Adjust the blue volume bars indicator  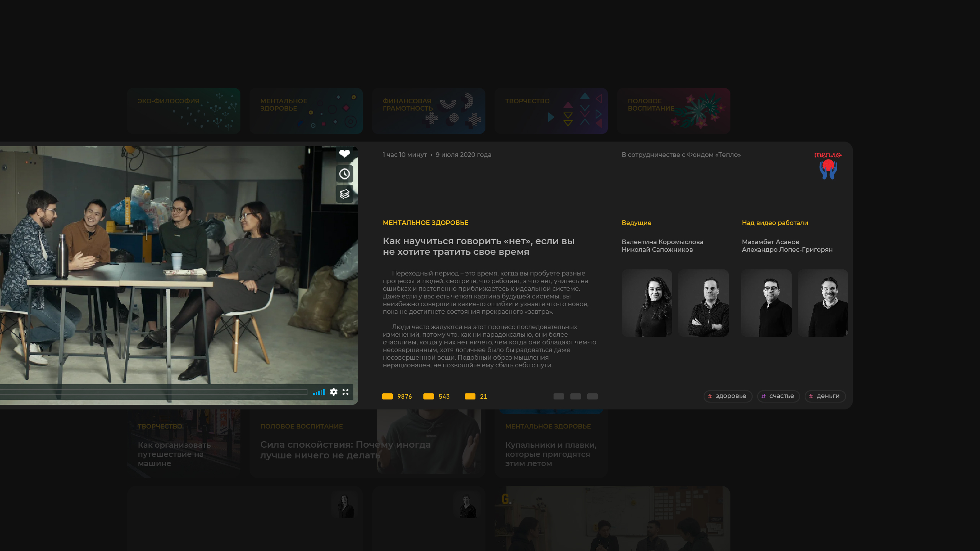(x=318, y=392)
